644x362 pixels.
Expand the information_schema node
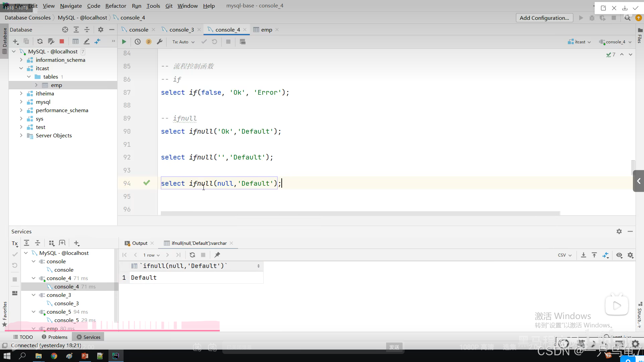21,60
